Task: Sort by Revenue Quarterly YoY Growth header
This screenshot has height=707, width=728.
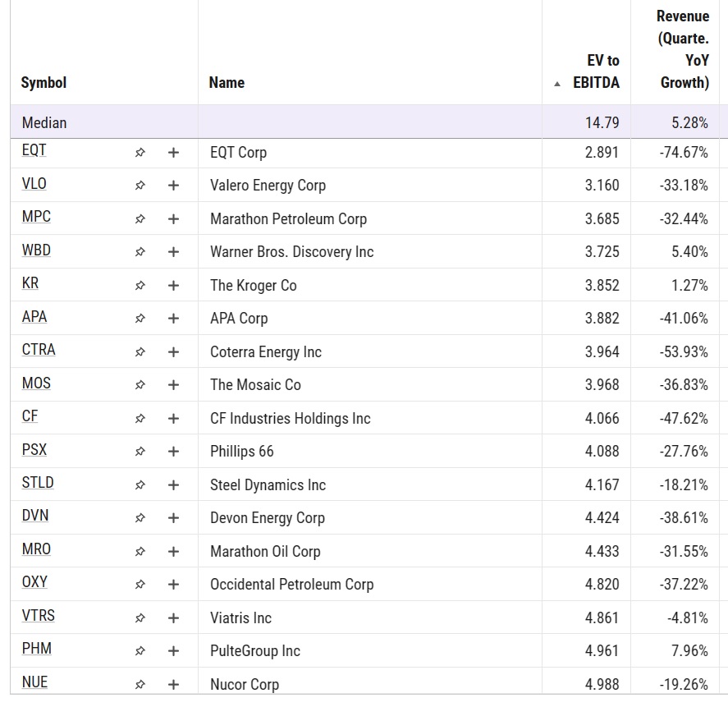Action: (683, 49)
